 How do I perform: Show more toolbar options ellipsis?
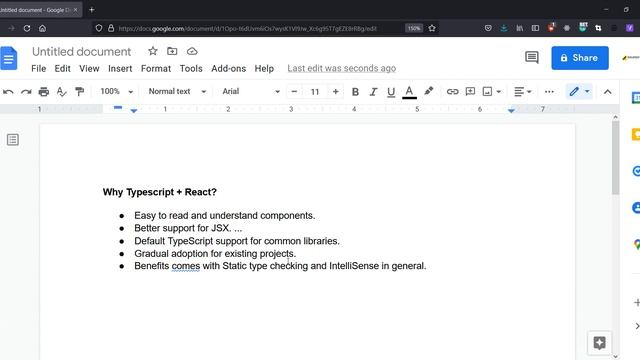(x=549, y=92)
